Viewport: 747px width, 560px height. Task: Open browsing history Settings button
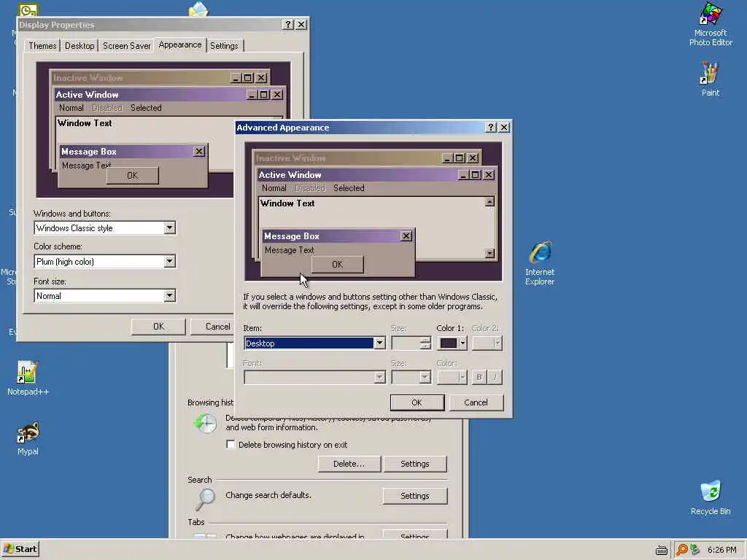[x=415, y=464]
